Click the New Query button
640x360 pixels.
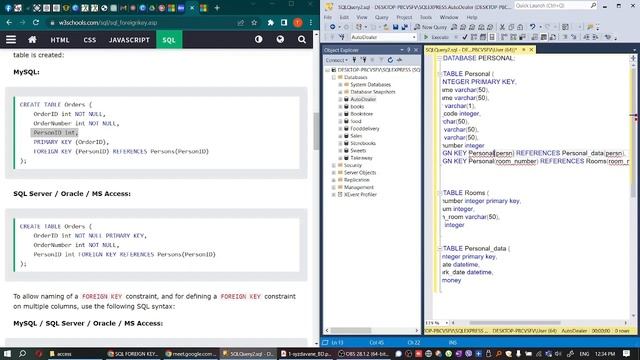click(431, 27)
